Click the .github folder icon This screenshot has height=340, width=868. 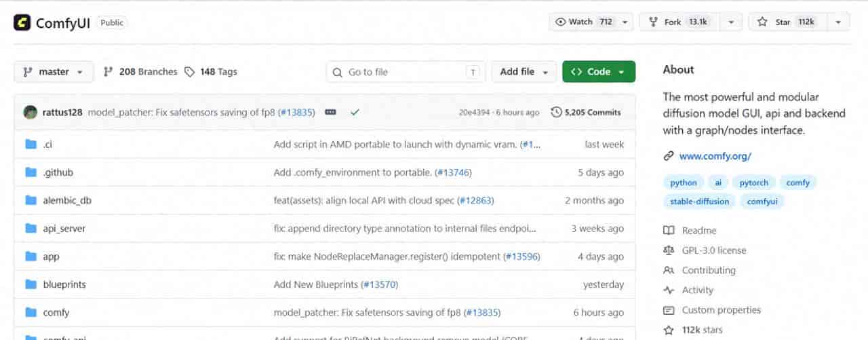[x=31, y=172]
